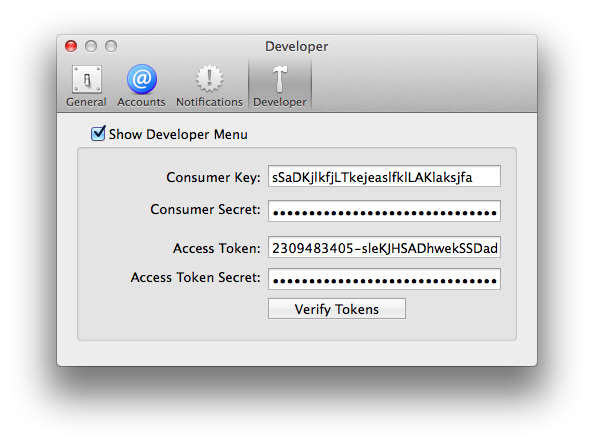The height and width of the screenshot is (445, 594).
Task: Focus the Access Token text field
Action: 384,247
